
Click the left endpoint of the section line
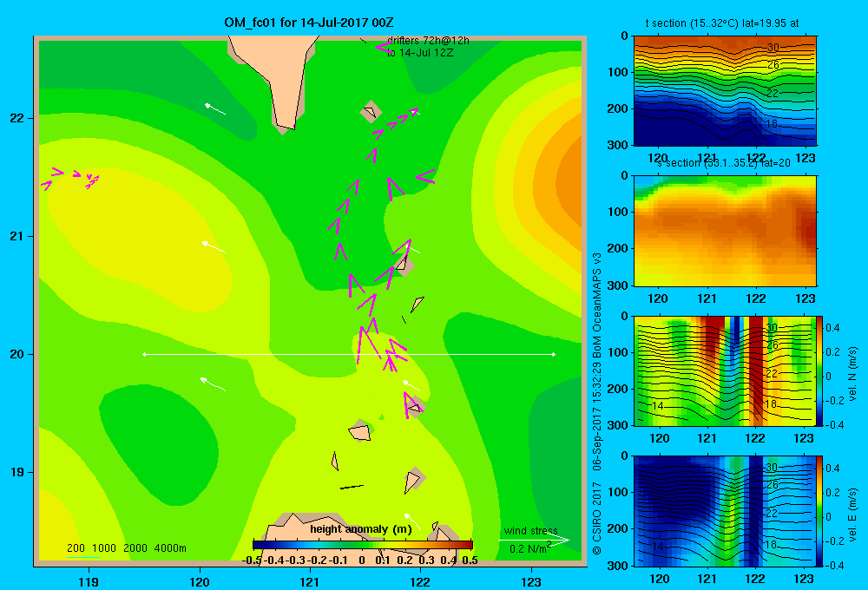pos(144,354)
